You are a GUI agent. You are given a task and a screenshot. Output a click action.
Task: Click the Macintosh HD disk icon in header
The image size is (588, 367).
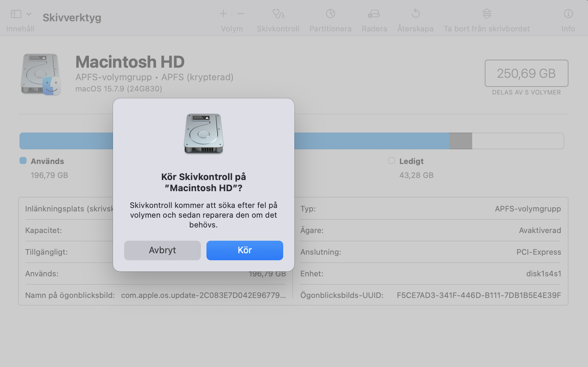coord(41,74)
